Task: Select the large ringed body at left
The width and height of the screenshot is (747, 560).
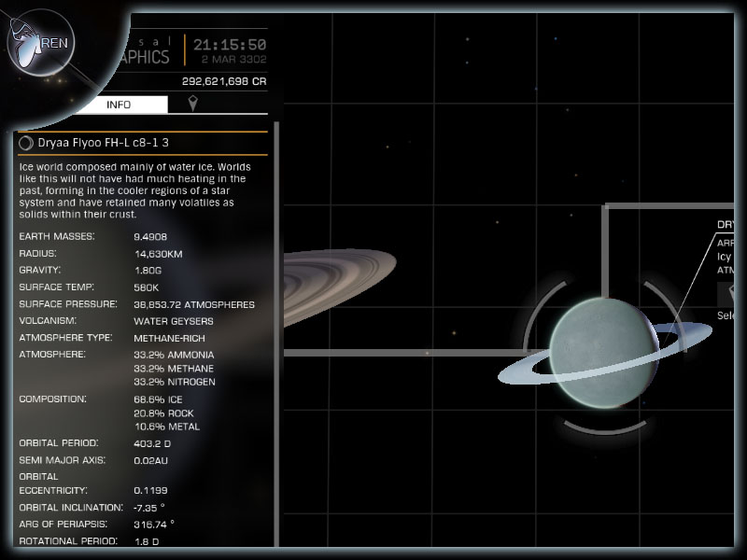Action: coord(339,287)
